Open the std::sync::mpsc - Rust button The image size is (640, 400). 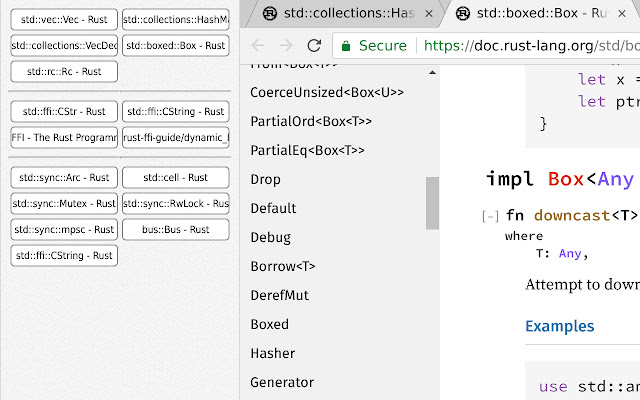coord(64,229)
